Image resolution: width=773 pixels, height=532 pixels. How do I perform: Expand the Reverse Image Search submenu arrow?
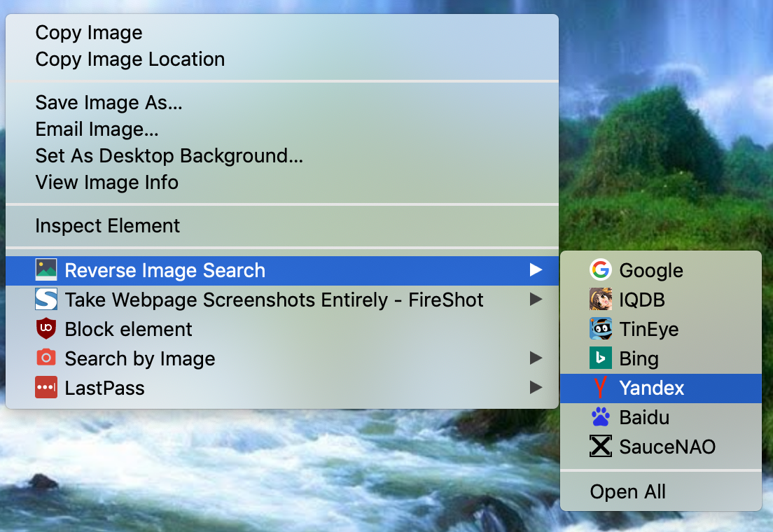[x=536, y=270]
